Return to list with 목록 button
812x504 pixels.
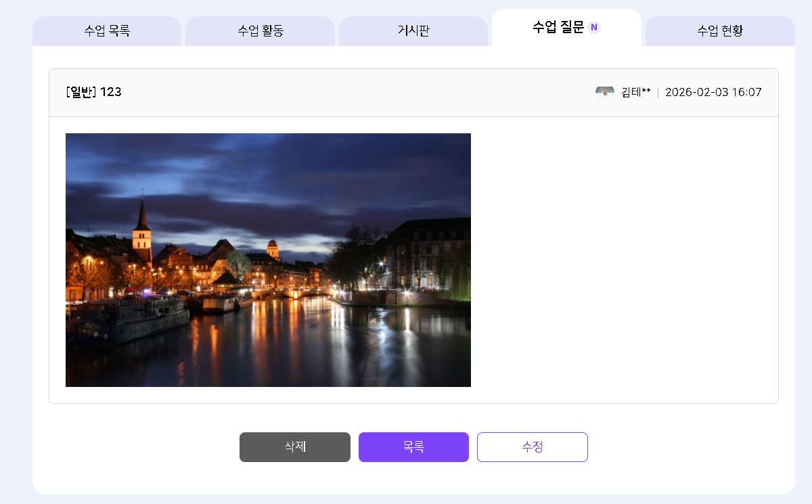[413, 447]
